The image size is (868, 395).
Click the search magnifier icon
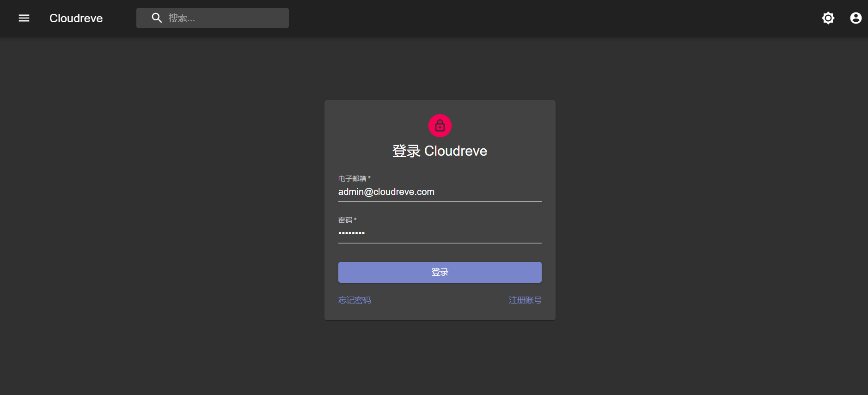click(157, 18)
